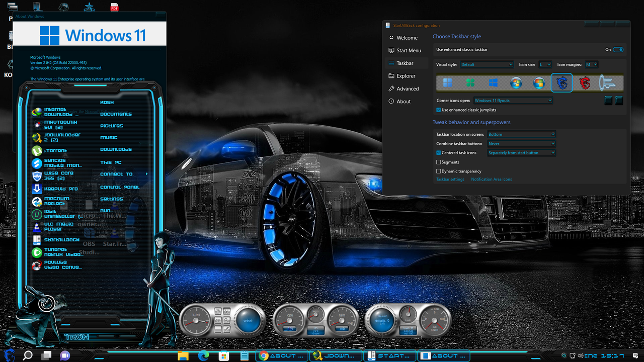Open Taskbar location on screen dropdown

[x=521, y=134]
